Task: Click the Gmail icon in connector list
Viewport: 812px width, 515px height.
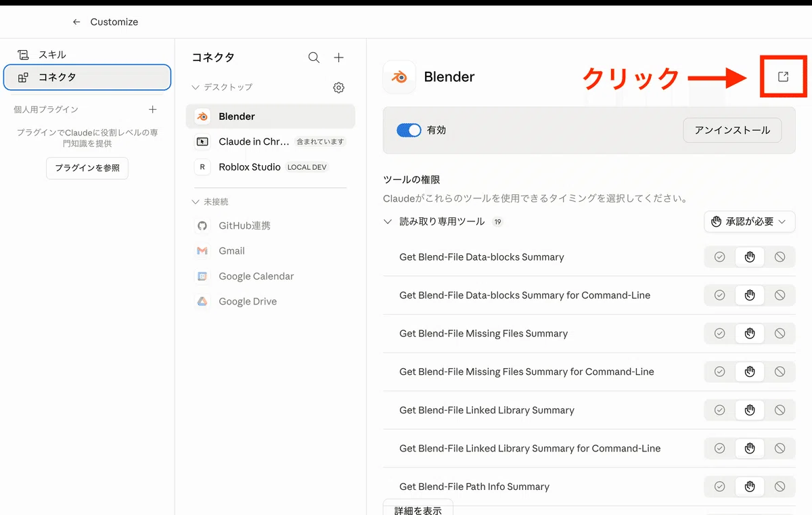Action: tap(202, 250)
